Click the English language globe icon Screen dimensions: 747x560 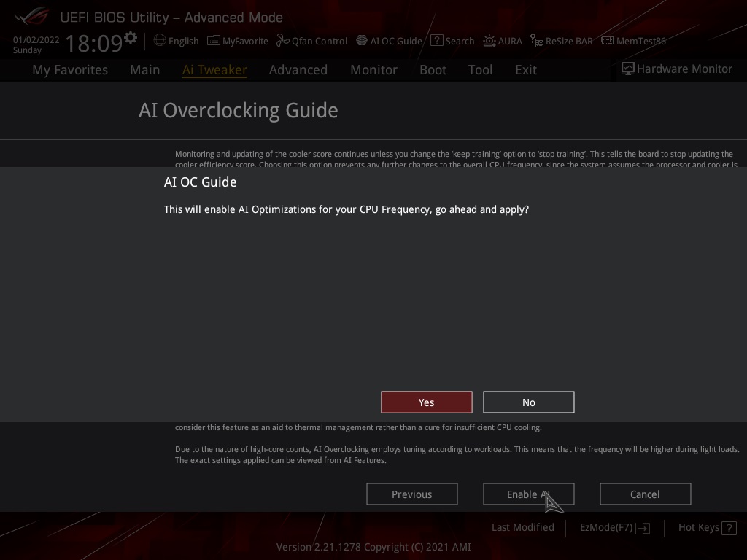(x=160, y=41)
